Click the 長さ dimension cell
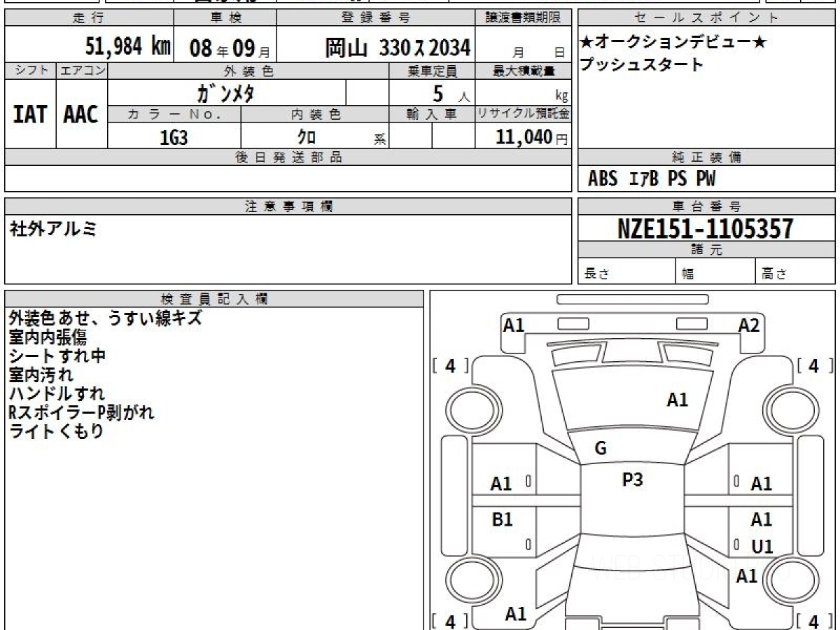Viewport: 840px width, 630px height. click(x=626, y=272)
